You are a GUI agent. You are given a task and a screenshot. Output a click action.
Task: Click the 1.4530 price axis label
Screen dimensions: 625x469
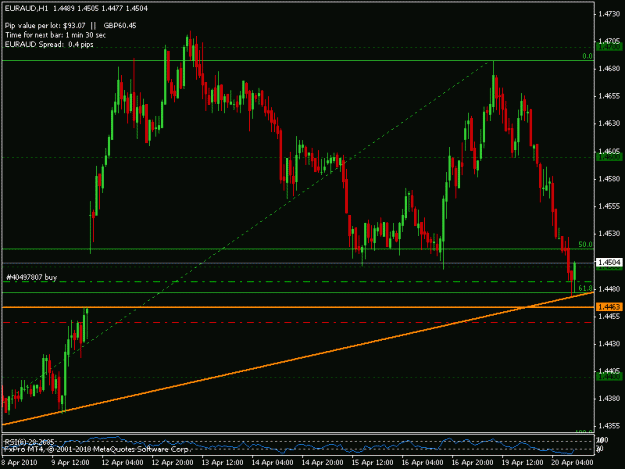click(x=609, y=234)
